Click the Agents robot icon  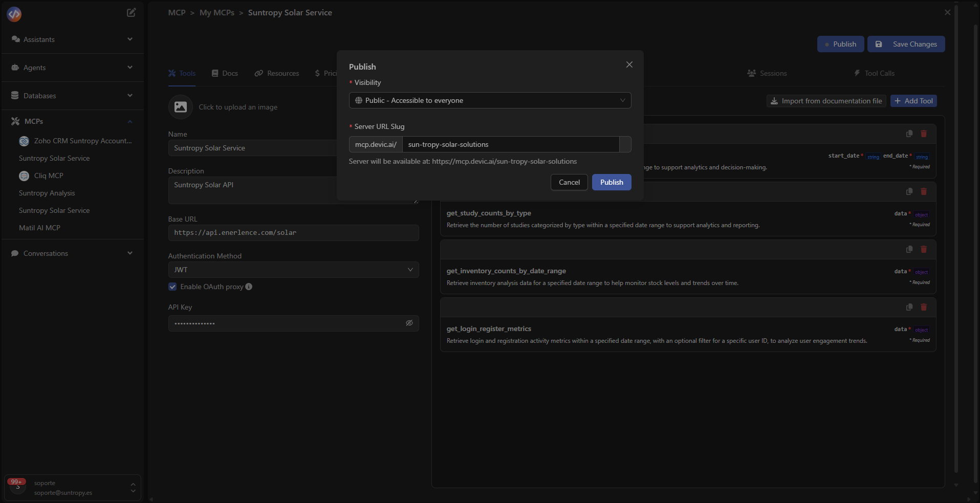click(15, 68)
